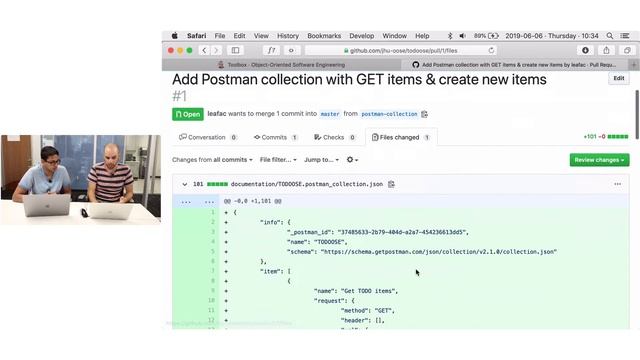Click the Review changes button
Image resolution: width=640 pixels, height=360 pixels.
599,160
